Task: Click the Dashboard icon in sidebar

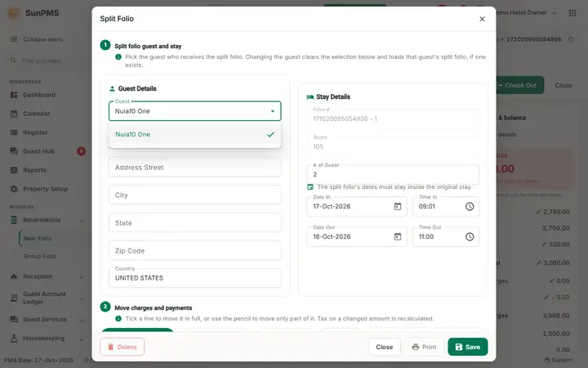Action: tap(14, 95)
